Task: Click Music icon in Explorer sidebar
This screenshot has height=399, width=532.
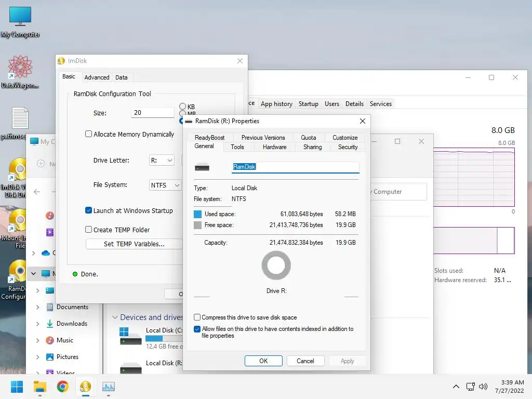Action: (50, 340)
